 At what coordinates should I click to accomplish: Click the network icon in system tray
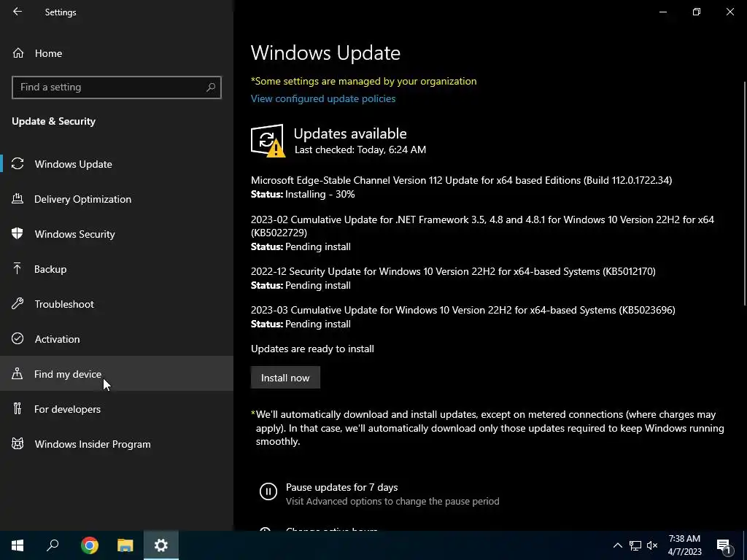pos(635,545)
